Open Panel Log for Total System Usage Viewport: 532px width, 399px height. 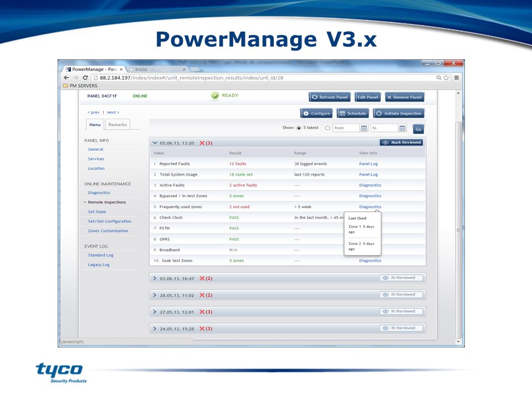tap(369, 175)
